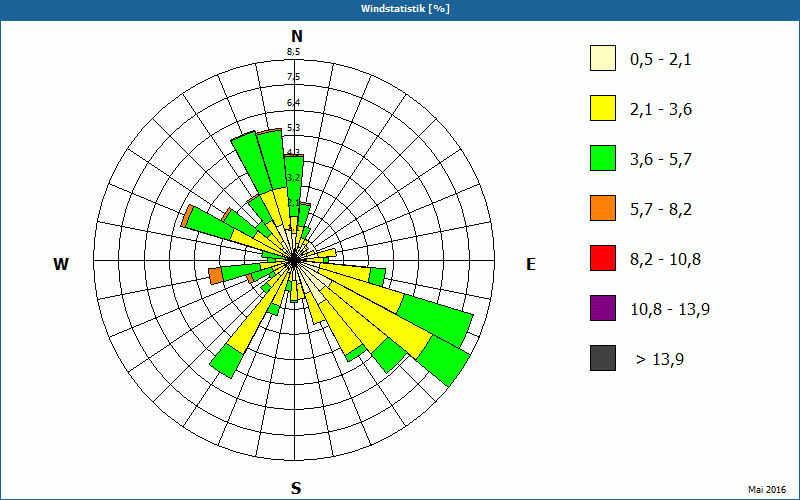Click the orange 5,7 - 8,2 legend swatch

[x=603, y=208]
